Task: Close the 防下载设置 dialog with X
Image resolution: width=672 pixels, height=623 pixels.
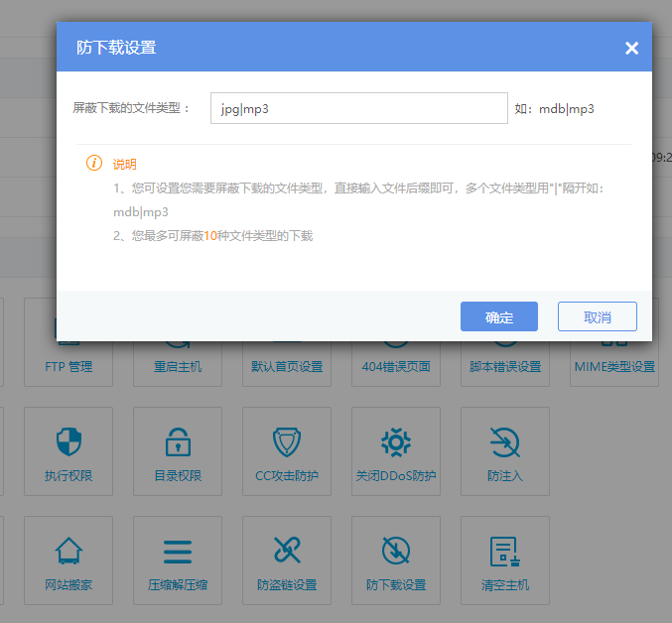Action: tap(631, 49)
